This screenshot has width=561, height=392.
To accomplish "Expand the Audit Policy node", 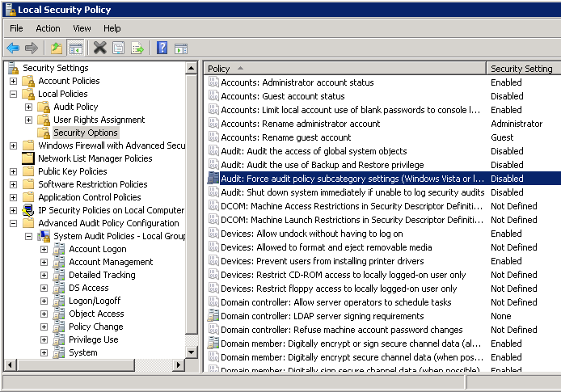I will coord(28,107).
